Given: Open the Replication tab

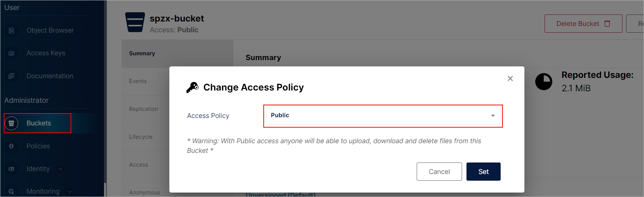Looking at the screenshot, I should click(143, 109).
